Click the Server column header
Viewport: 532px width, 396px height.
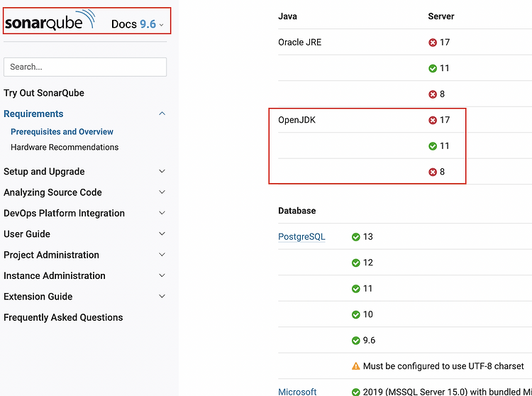point(441,16)
